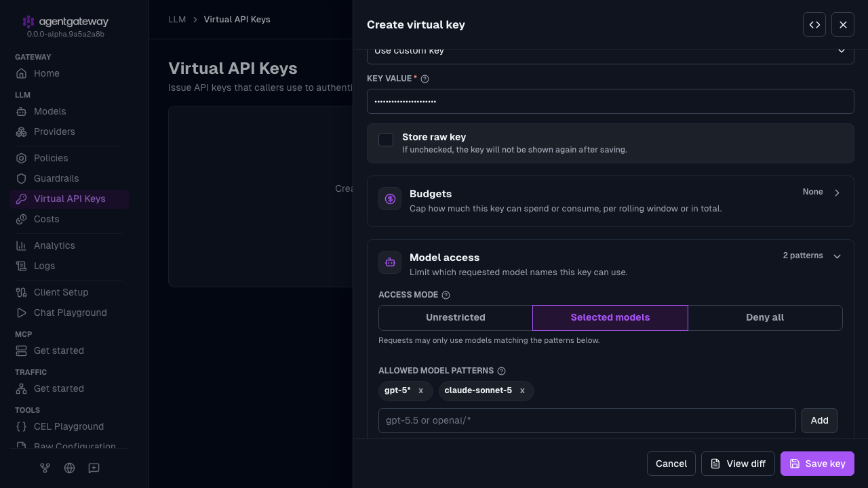
Task: Click the agentgateway logo icon
Action: click(28, 22)
